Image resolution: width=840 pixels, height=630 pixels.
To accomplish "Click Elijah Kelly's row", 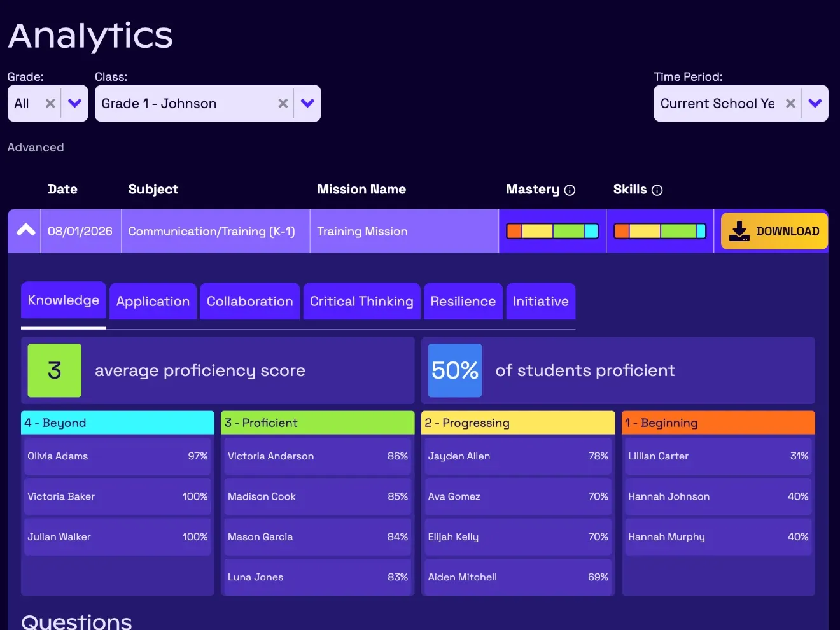I will [x=518, y=537].
